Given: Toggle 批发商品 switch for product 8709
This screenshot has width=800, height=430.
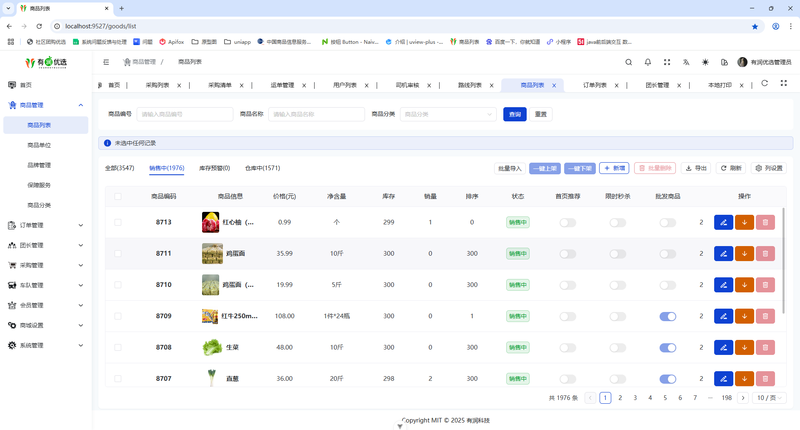Looking at the screenshot, I should [x=668, y=317].
